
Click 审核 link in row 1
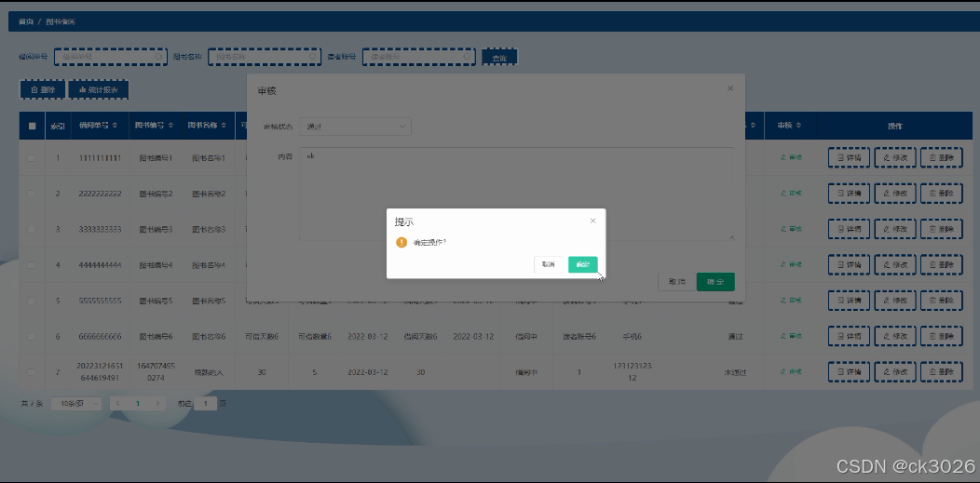[x=791, y=158]
